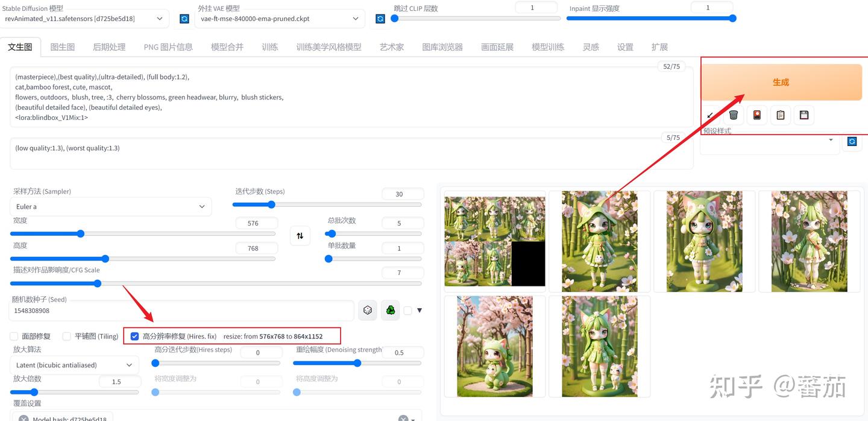868x421 pixels.
Task: Swap width and height using arrows icon
Action: pos(300,235)
